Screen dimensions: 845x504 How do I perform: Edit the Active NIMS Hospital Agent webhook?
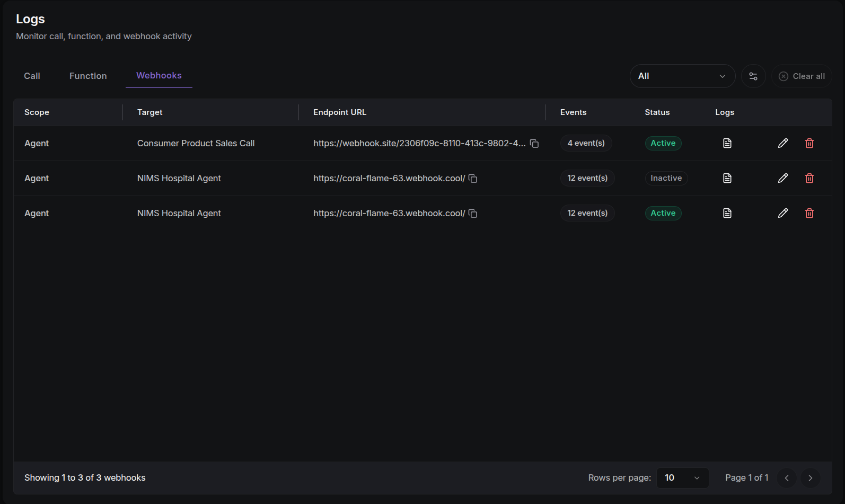[x=783, y=213]
